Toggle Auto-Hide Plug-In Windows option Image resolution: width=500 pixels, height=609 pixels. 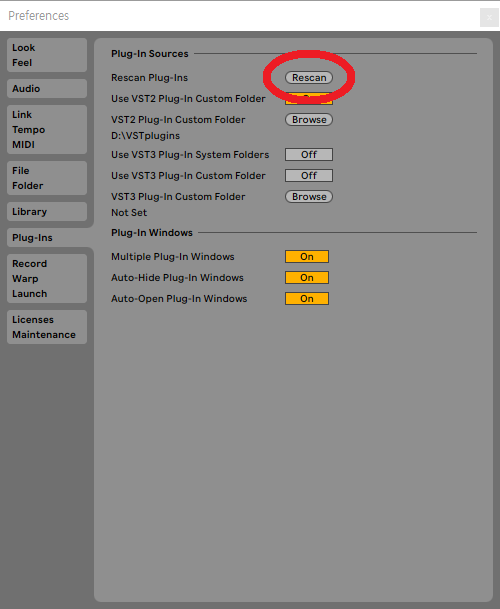pyautogui.click(x=307, y=278)
